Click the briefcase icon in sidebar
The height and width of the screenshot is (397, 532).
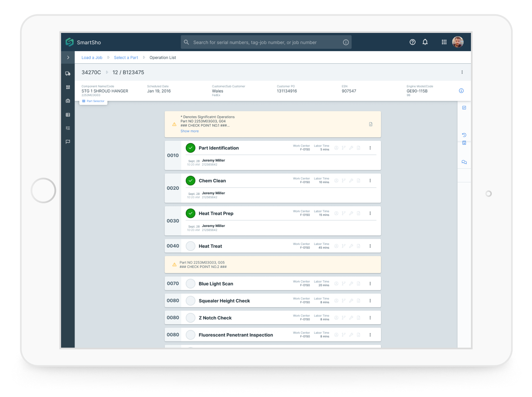68,101
